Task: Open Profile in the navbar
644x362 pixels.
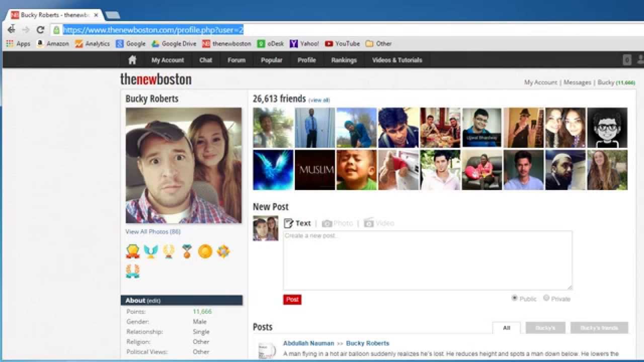Action: (306, 60)
